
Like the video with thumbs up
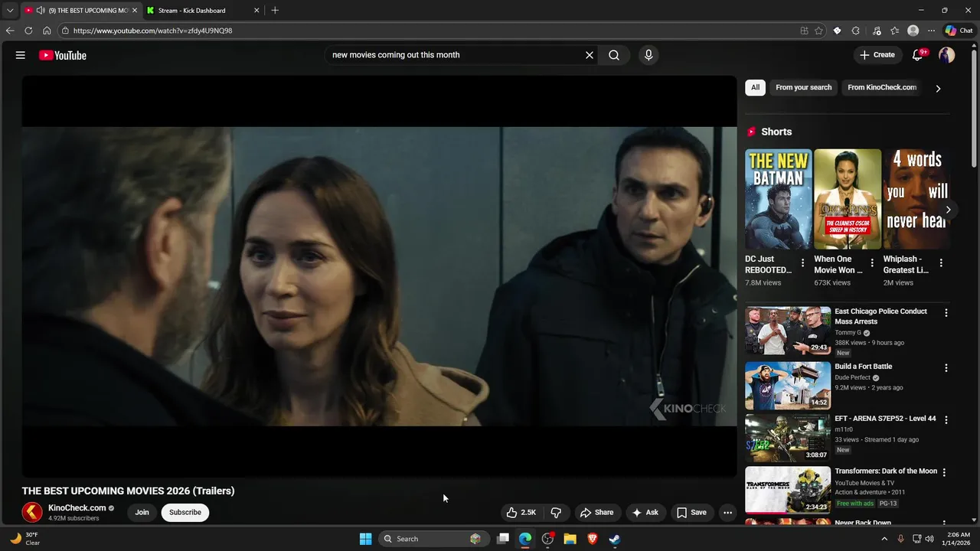click(521, 513)
